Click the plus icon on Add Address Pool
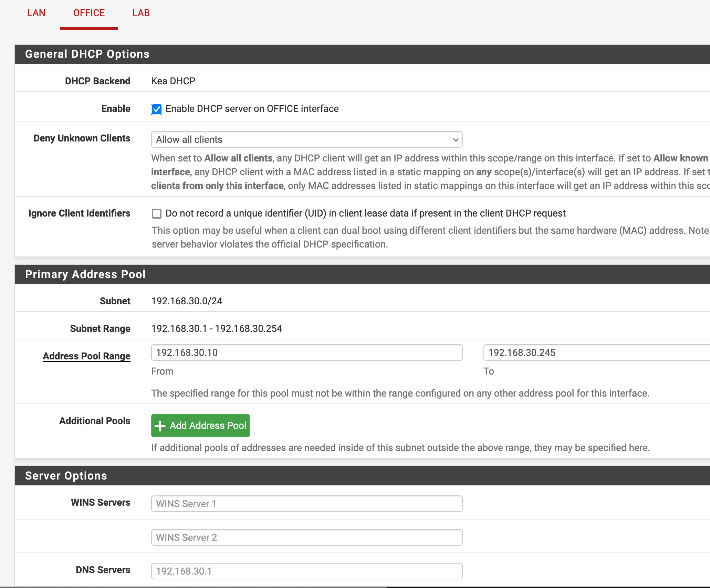The image size is (710, 588). (x=160, y=426)
